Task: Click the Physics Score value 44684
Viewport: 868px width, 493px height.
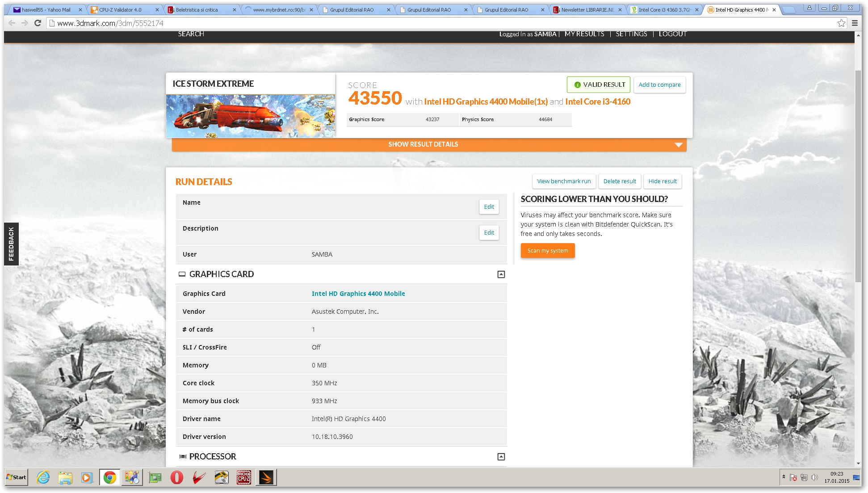Action: pyautogui.click(x=545, y=119)
